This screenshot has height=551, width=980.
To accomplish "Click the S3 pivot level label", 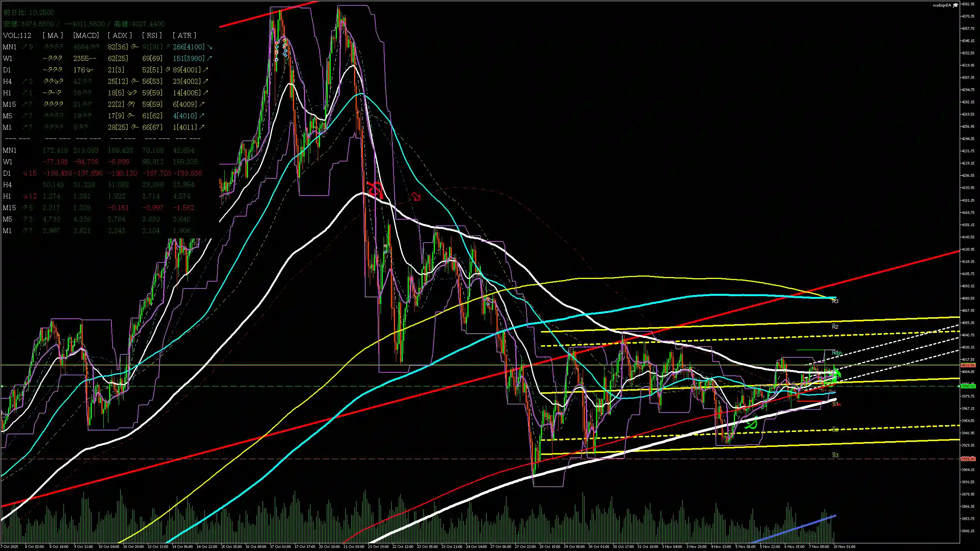I will 835,455.
